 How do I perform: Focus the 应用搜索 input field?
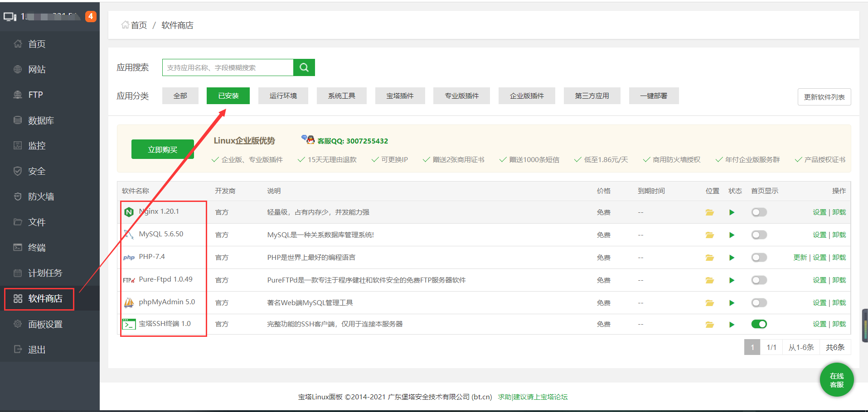click(228, 67)
